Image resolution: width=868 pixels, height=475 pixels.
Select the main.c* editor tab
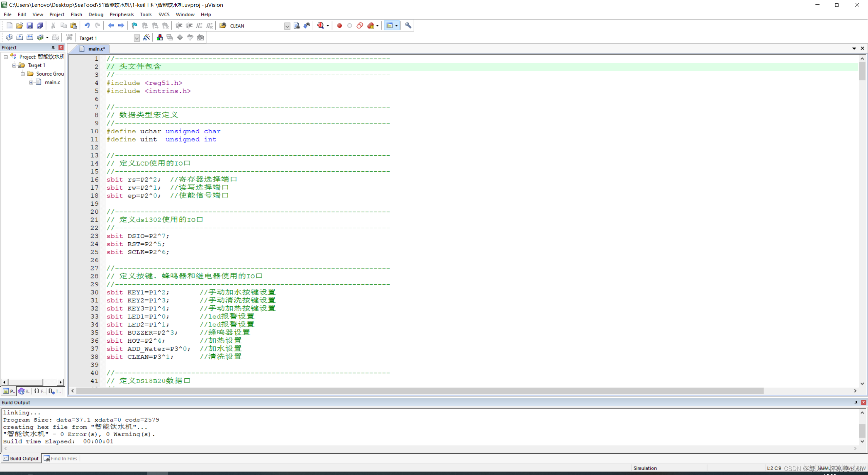coord(96,49)
